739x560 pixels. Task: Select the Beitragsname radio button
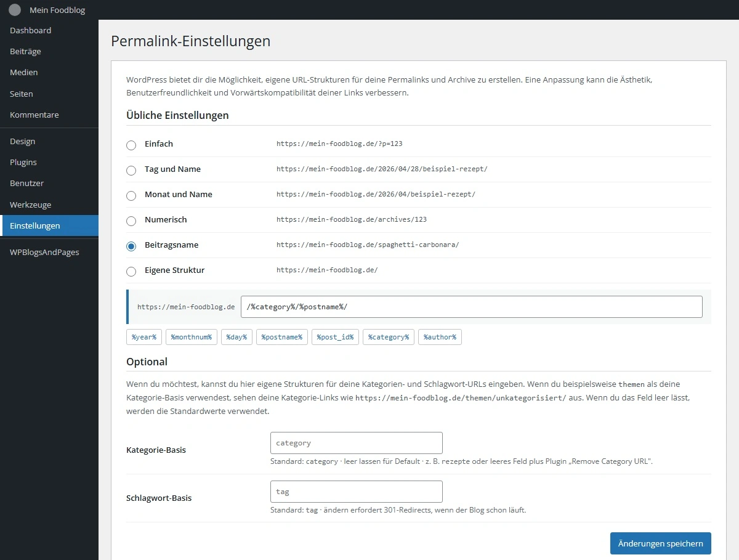tap(131, 246)
